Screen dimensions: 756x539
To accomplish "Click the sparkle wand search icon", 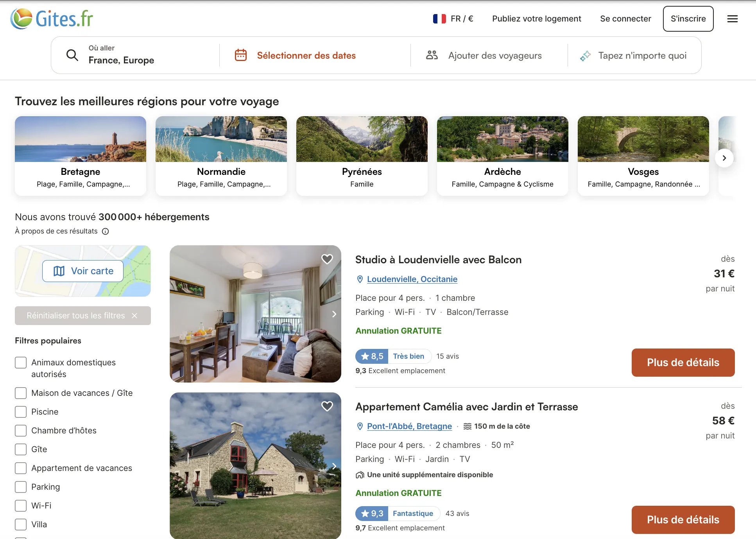I will (585, 56).
